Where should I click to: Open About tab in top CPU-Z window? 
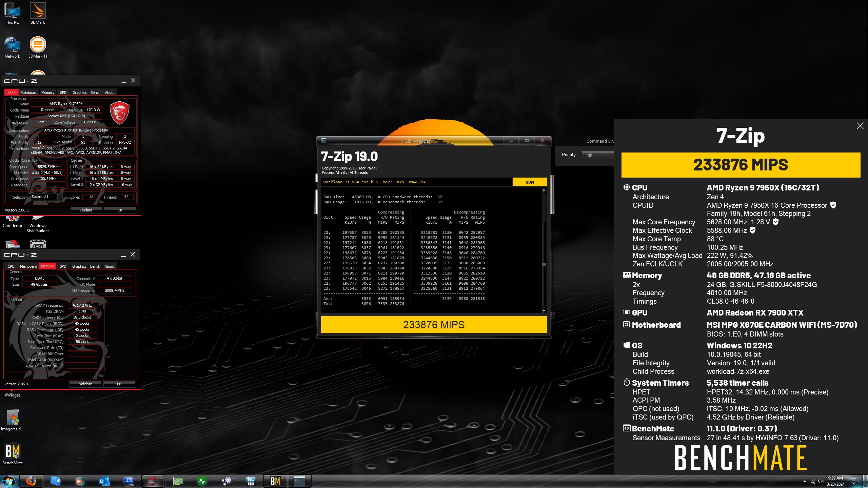click(110, 93)
